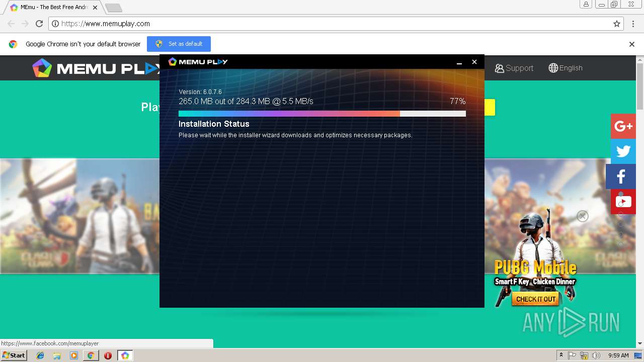Image resolution: width=644 pixels, height=362 pixels.
Task: Open Opera from taskbar
Action: pos(108,355)
